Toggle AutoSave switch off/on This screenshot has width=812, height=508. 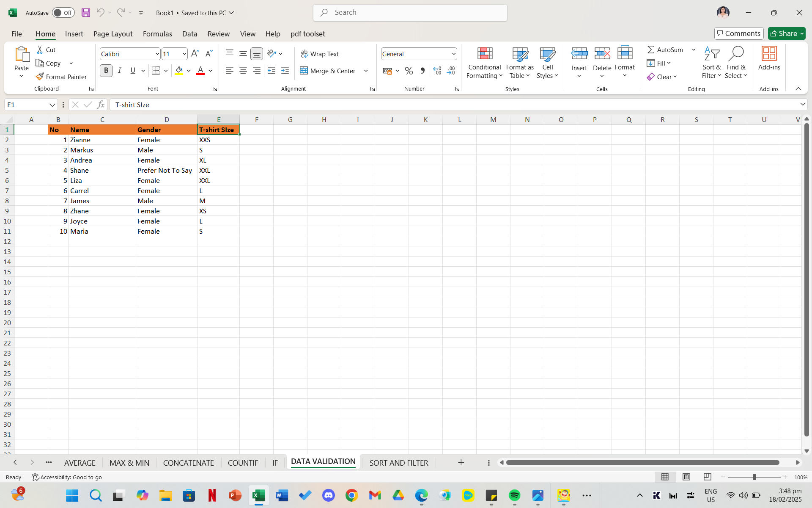[63, 13]
